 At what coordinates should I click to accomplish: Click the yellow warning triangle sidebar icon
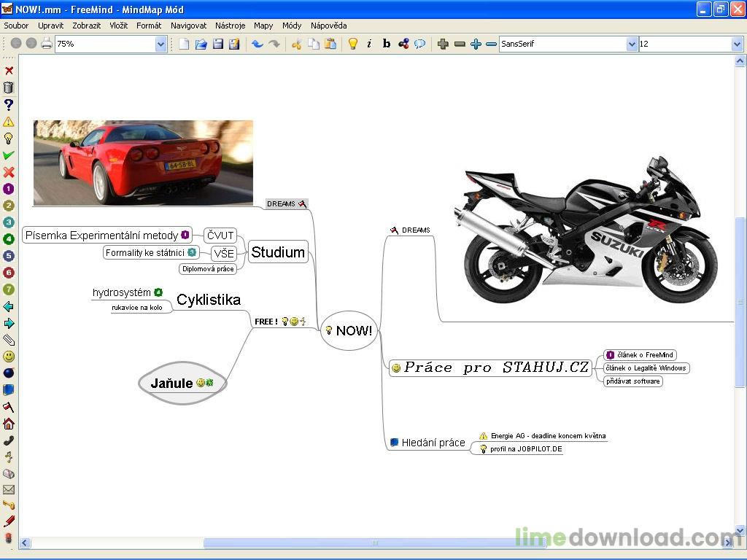pos(9,122)
